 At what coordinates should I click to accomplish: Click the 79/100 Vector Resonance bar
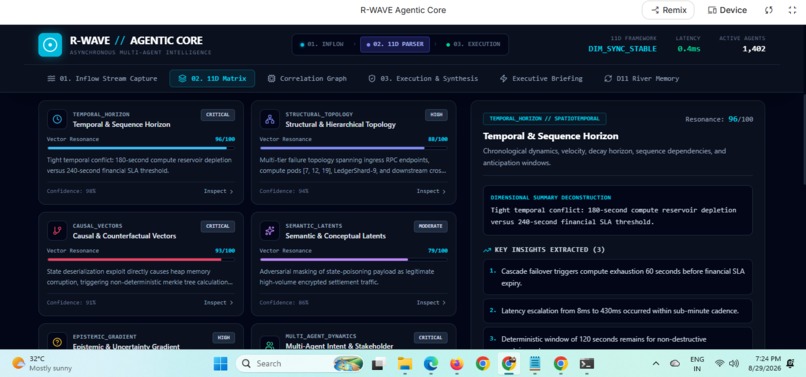coord(354,260)
